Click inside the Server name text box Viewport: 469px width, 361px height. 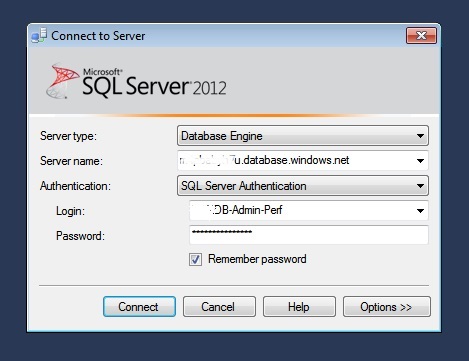pos(295,161)
